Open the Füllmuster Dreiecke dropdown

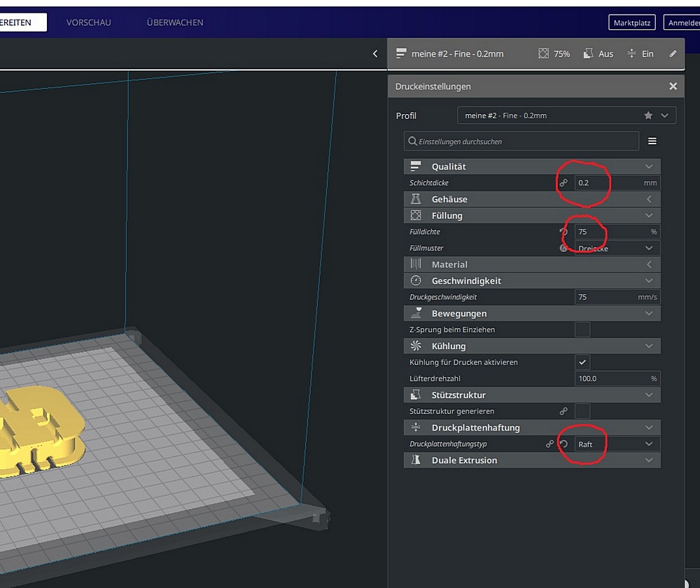tap(617, 248)
